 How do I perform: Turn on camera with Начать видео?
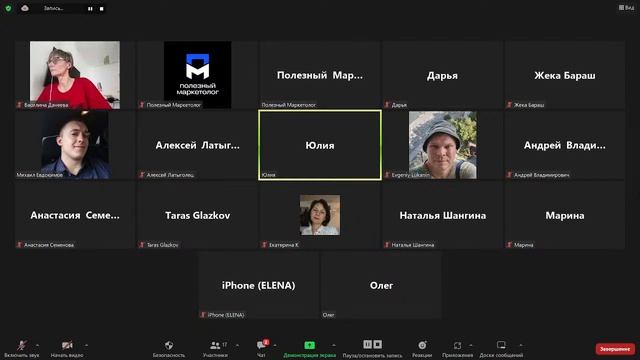coord(67,349)
